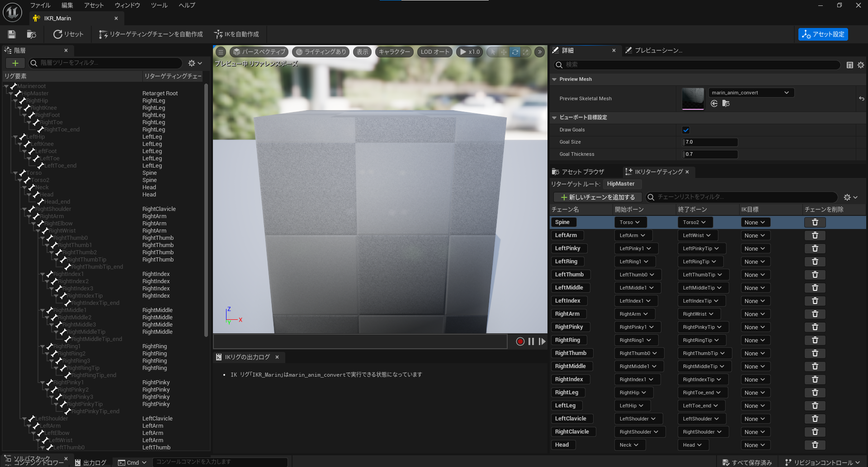
Task: Open the 編集 menu
Action: [x=67, y=5]
